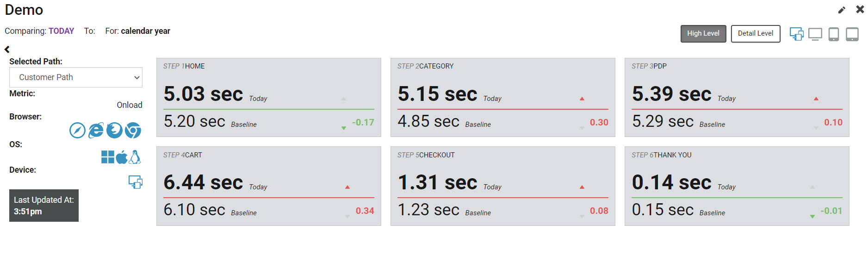Click the edit pencil icon

[842, 10]
